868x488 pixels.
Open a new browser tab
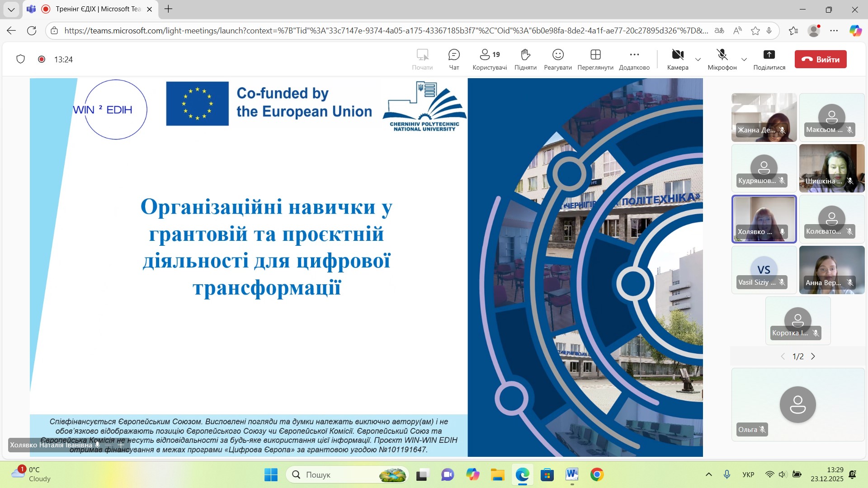pos(168,9)
